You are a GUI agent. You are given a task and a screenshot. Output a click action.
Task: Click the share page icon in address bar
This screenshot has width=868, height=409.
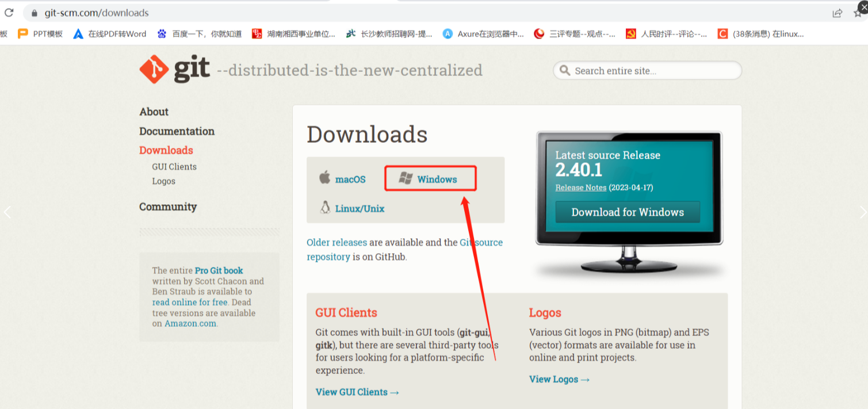(x=838, y=13)
